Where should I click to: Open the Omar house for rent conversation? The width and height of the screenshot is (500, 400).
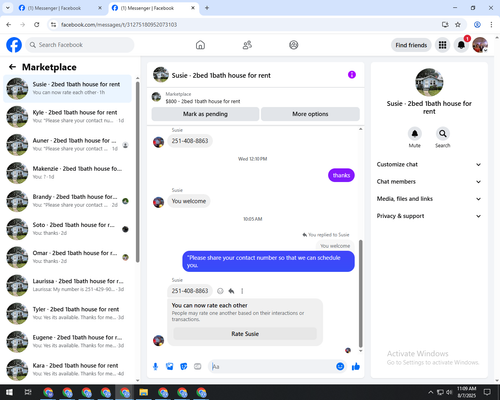click(x=67, y=257)
